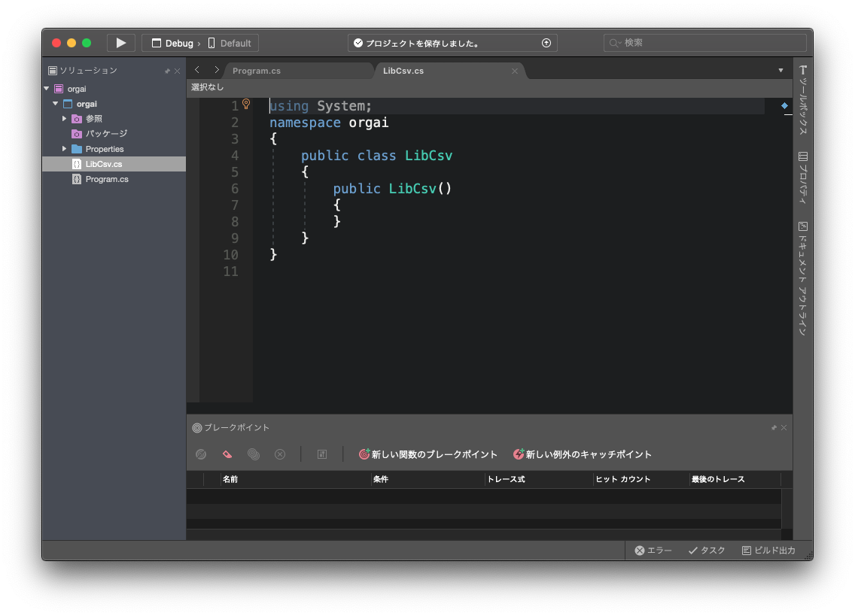
Task: Pin the ソリューション panel
Action: point(167,71)
